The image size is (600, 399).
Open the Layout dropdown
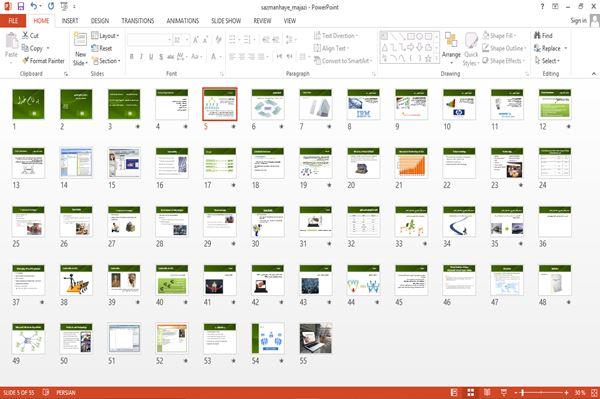point(105,36)
